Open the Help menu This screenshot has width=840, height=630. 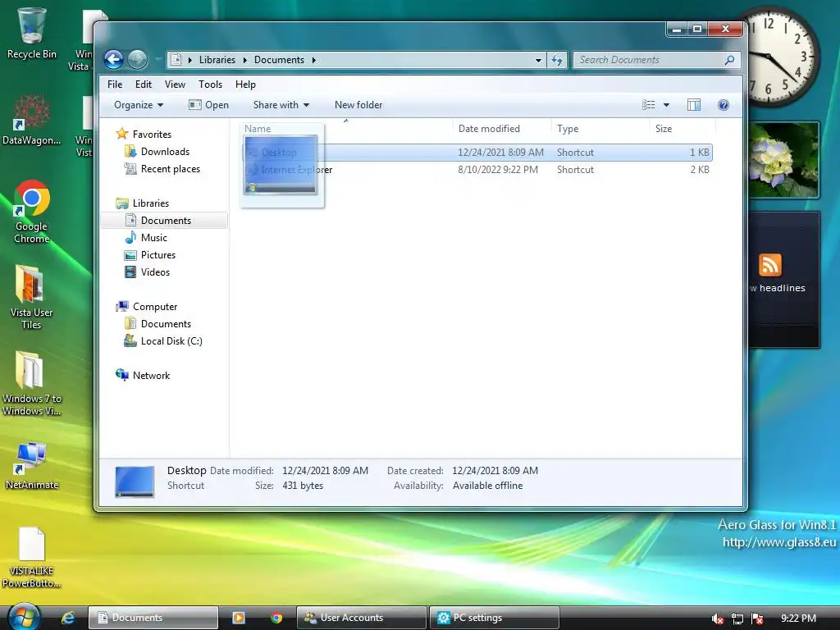click(245, 84)
